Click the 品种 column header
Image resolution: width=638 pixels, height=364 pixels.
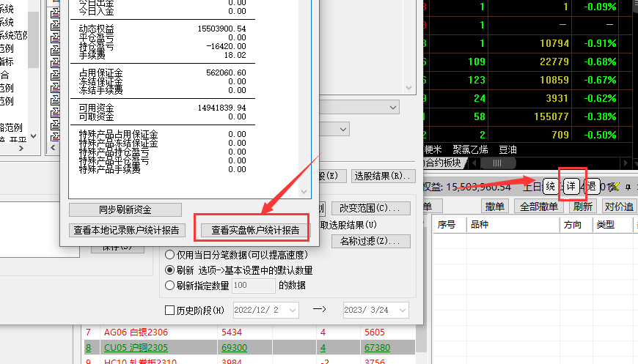tap(513, 225)
